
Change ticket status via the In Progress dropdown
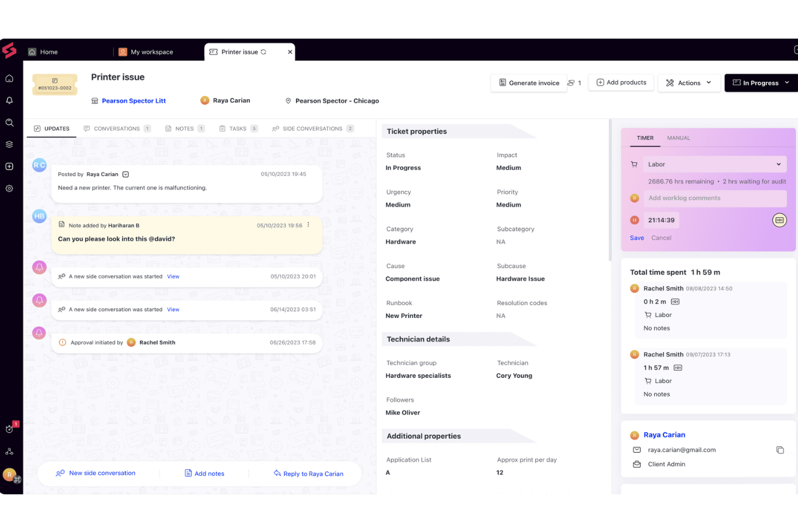point(761,82)
